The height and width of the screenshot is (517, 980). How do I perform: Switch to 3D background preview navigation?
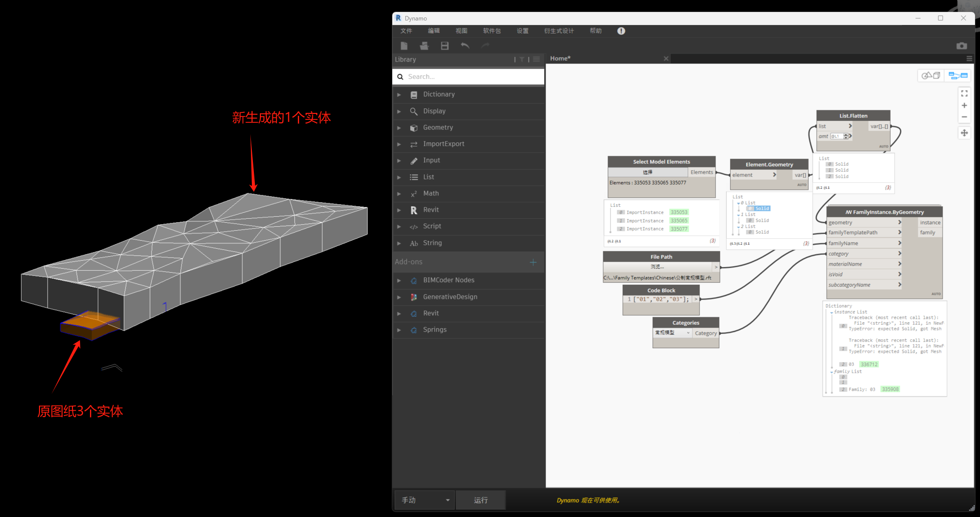(931, 75)
